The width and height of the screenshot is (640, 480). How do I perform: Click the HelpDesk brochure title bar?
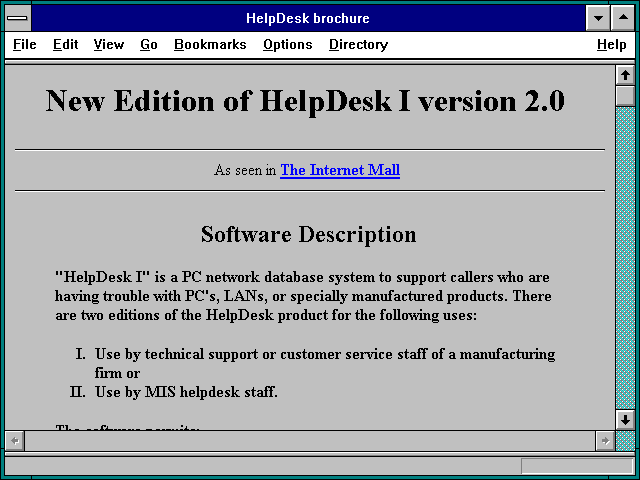click(308, 18)
